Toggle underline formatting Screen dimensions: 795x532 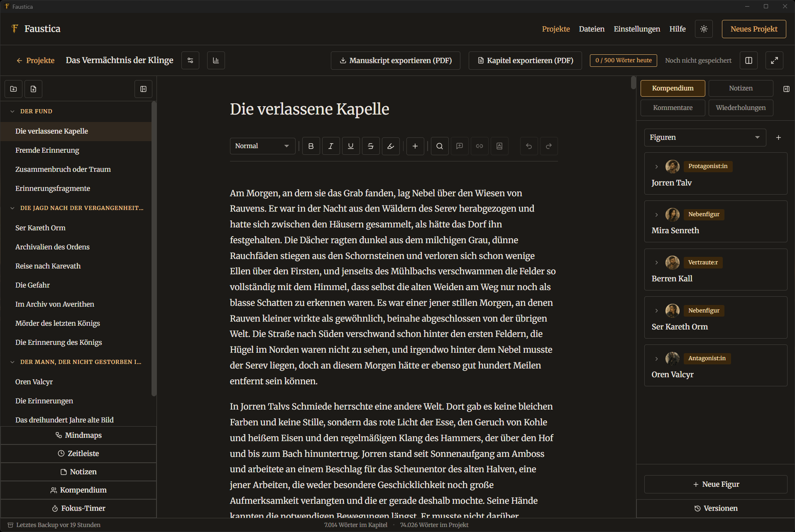click(x=351, y=146)
